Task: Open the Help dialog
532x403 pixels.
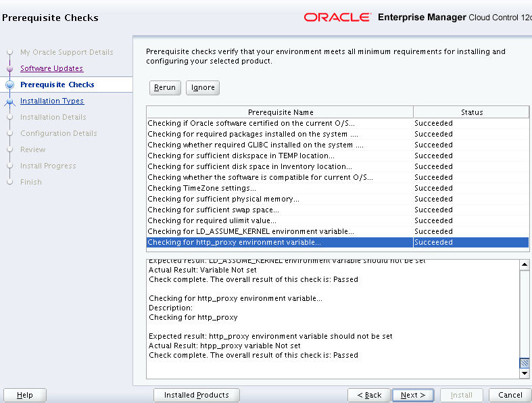Action: point(24,395)
